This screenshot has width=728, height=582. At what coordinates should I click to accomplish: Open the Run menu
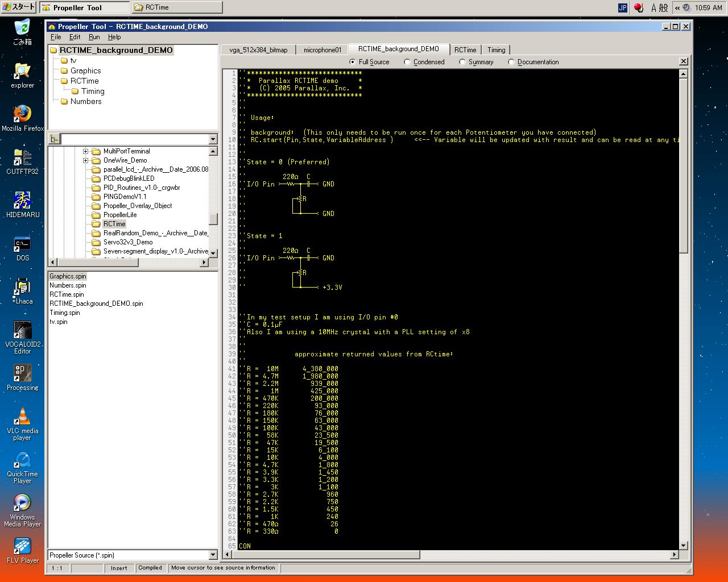click(x=94, y=37)
